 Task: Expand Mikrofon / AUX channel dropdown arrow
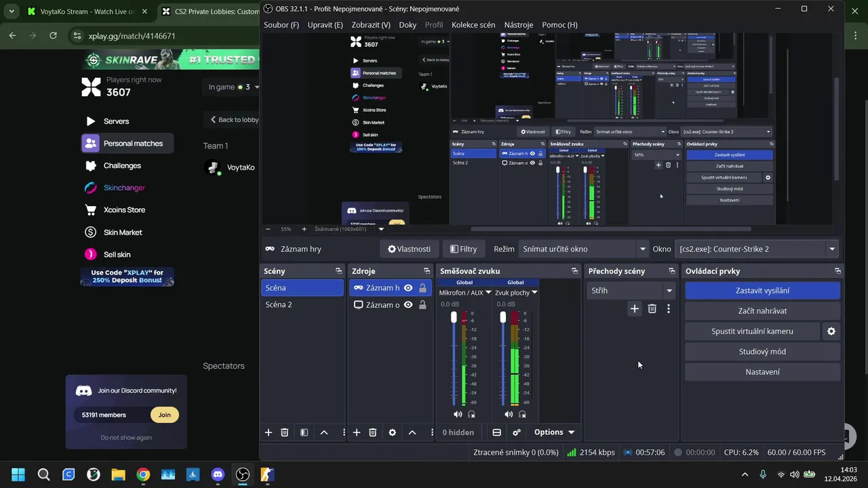click(488, 293)
